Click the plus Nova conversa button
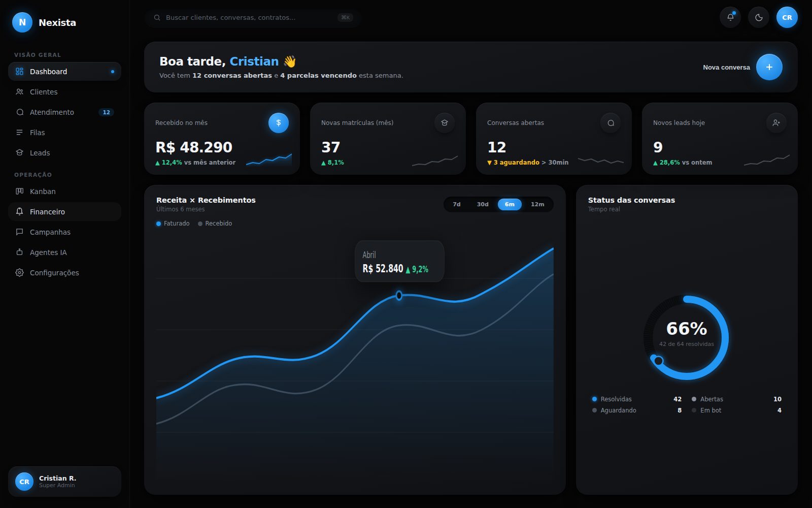This screenshot has width=812, height=508. click(x=769, y=67)
